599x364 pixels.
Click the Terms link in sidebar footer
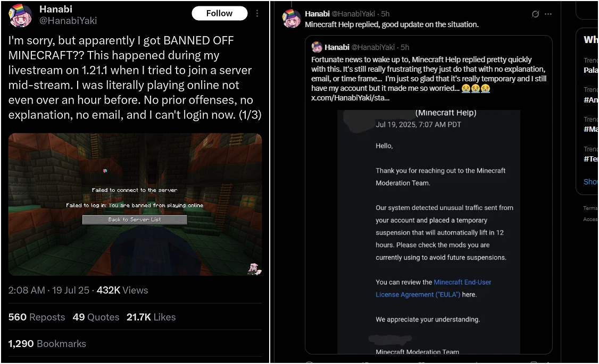pos(590,208)
